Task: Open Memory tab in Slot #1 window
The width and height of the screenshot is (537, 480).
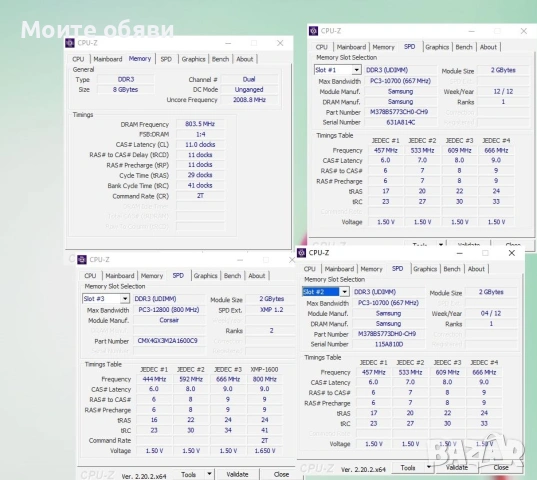Action: (x=383, y=47)
